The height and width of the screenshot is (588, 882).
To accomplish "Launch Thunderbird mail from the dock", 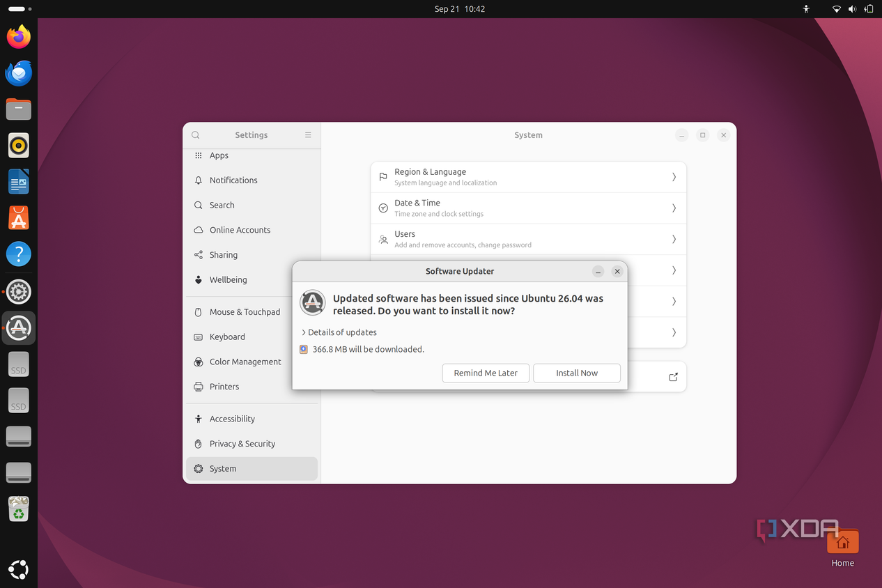I will (x=19, y=72).
